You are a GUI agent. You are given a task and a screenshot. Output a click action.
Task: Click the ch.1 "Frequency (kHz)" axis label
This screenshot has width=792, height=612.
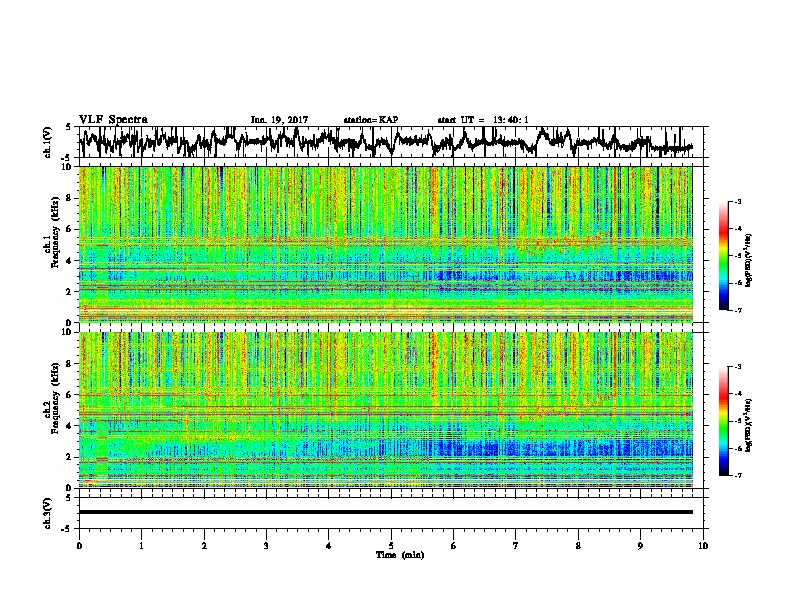point(55,232)
